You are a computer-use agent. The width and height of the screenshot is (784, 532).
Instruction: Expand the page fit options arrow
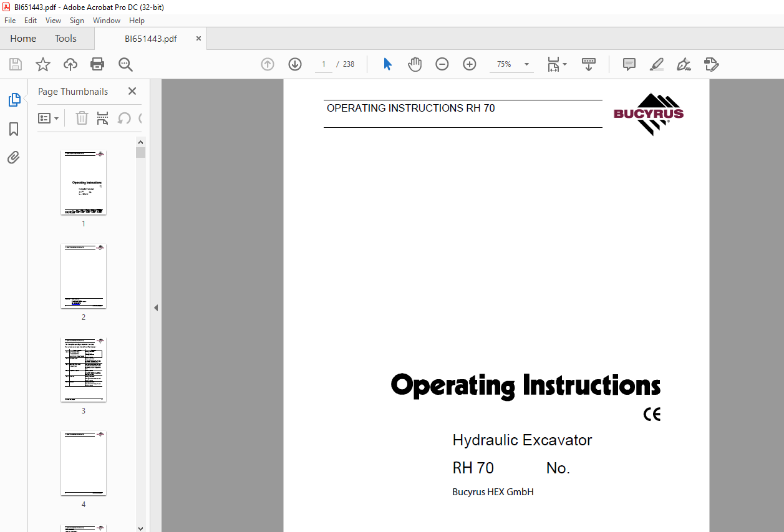pos(565,64)
